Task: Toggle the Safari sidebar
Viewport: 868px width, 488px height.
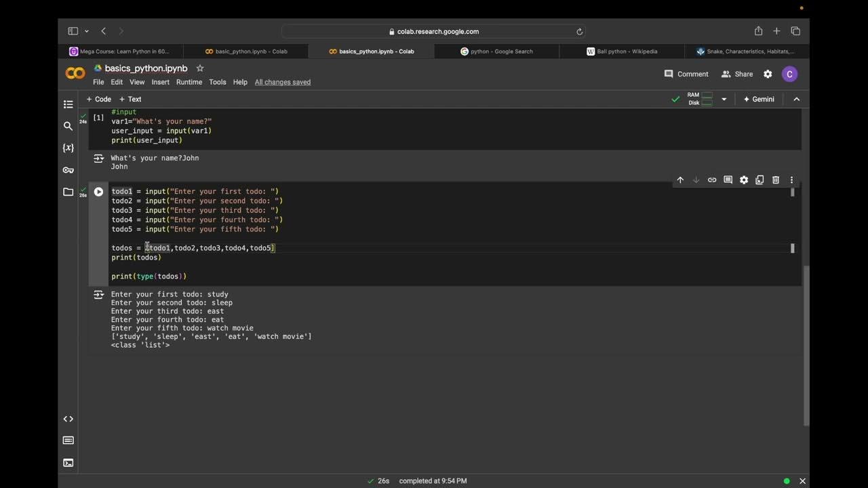Action: (73, 31)
